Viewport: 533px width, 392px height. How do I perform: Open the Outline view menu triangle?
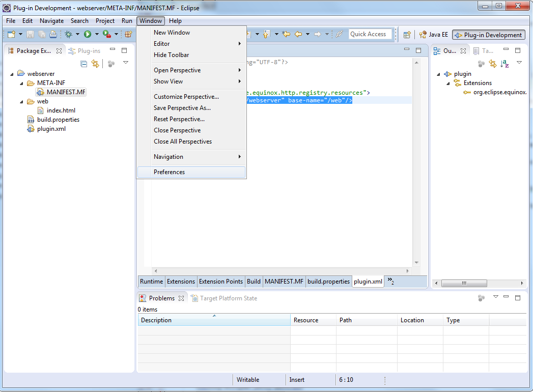tap(519, 63)
